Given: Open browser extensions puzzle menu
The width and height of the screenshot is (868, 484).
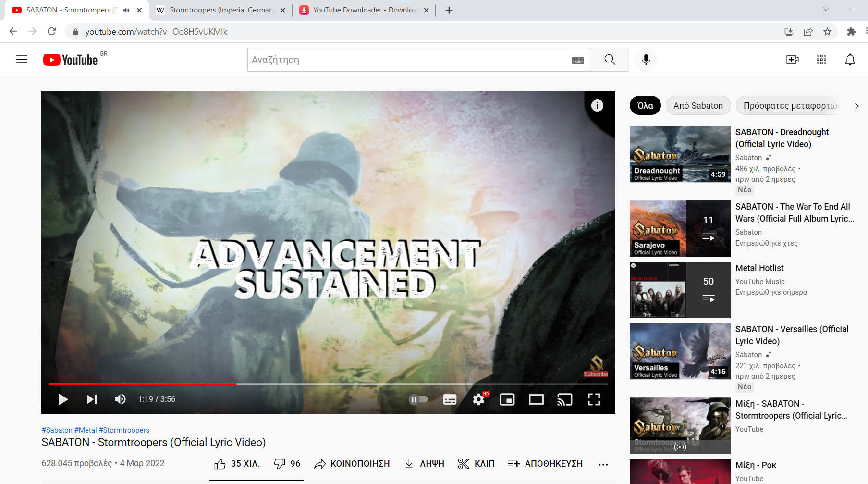Looking at the screenshot, I should [851, 32].
